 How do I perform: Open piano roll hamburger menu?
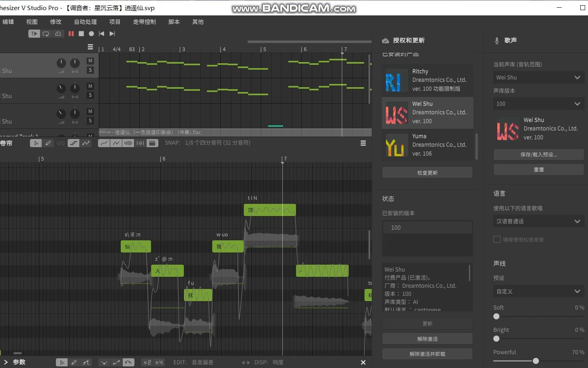363,143
